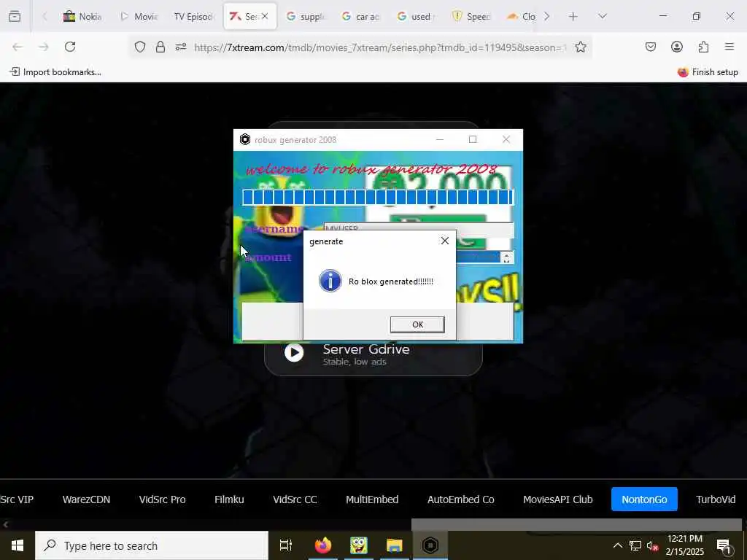Click the network tray icon
Screen dimensions: 747x560
point(635,545)
